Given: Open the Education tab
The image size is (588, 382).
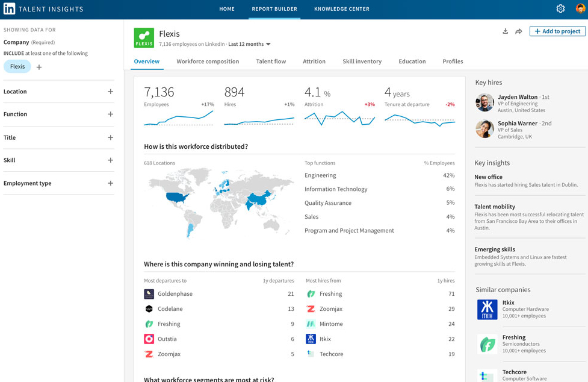Looking at the screenshot, I should click(412, 61).
